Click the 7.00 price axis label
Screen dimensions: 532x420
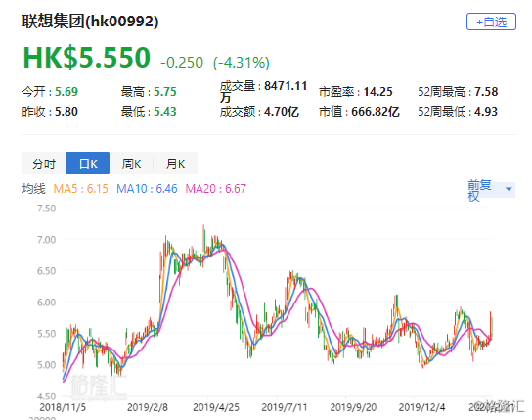coord(47,240)
